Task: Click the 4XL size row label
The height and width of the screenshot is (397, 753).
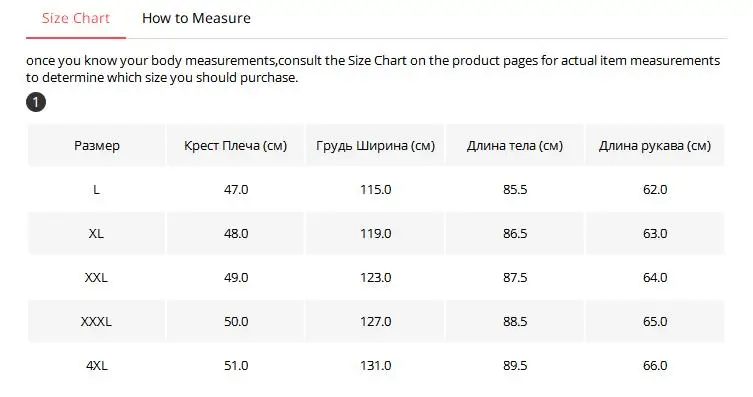Action: 97,366
